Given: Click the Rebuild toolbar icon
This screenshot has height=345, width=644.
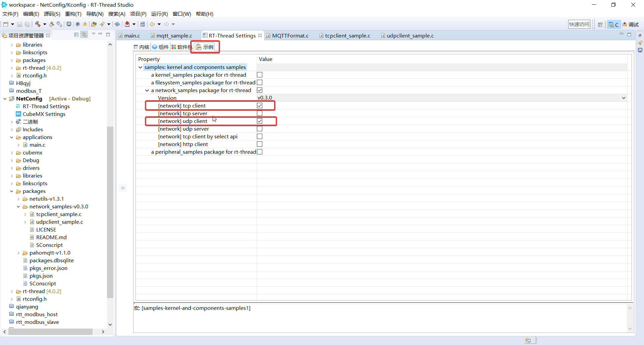Looking at the screenshot, I should [52, 24].
